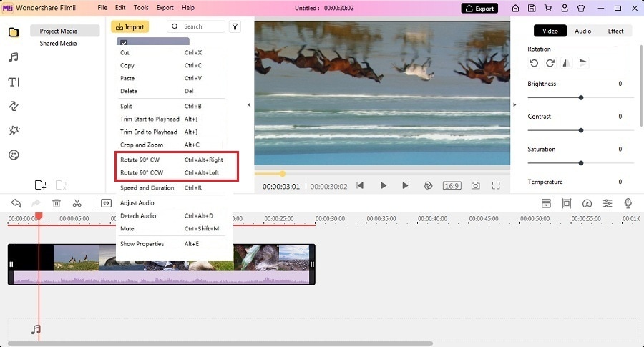Screen dimensions: 644x347
Task: Toggle the media thumbnail checkbox
Action: [124, 42]
